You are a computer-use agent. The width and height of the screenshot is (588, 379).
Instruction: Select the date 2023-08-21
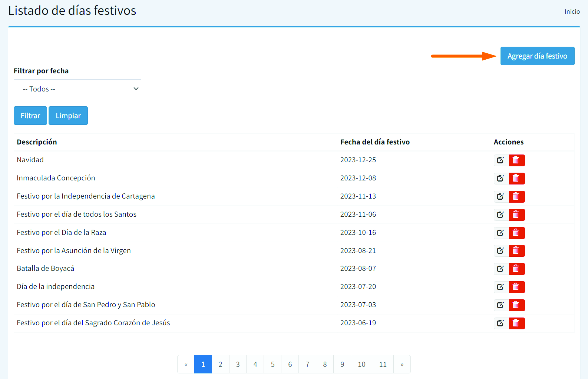click(358, 251)
